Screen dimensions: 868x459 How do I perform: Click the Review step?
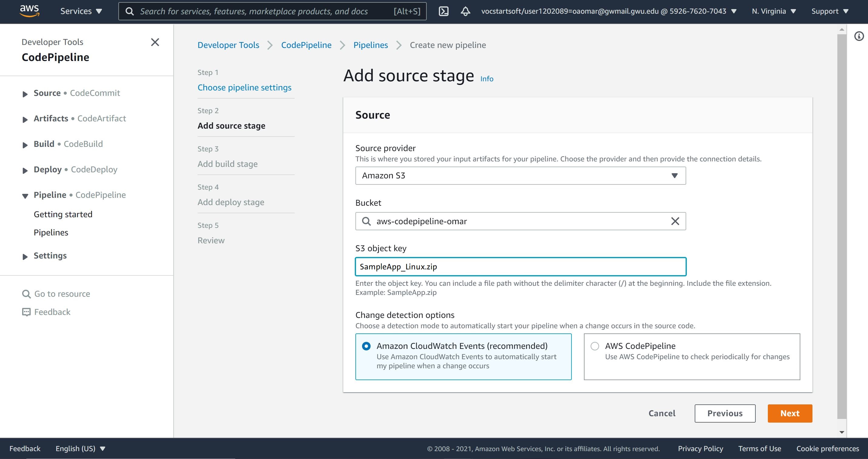(211, 241)
